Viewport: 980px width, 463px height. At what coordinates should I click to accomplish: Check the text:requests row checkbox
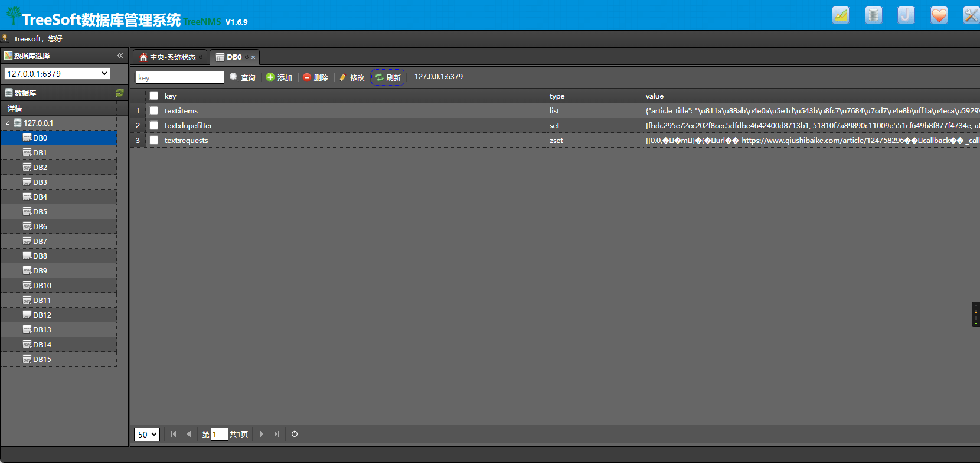pos(153,140)
